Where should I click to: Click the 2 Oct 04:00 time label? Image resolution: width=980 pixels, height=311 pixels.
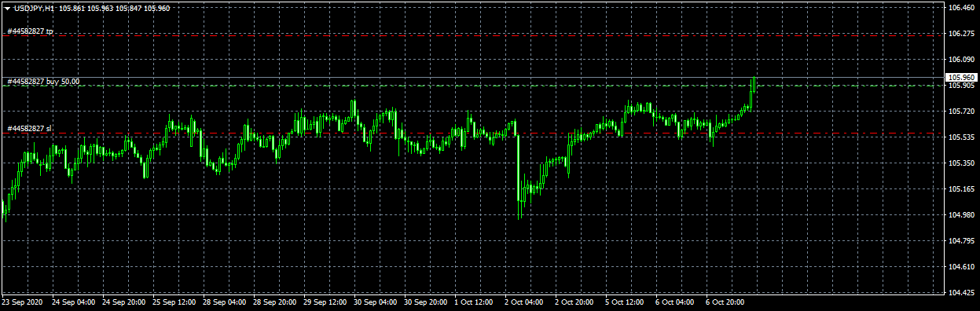pos(523,302)
